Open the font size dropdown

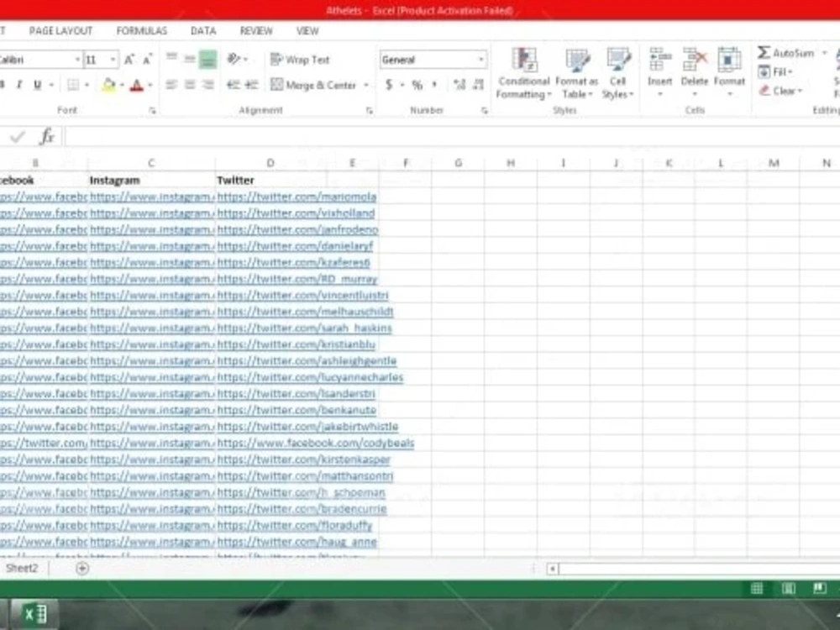[113, 60]
